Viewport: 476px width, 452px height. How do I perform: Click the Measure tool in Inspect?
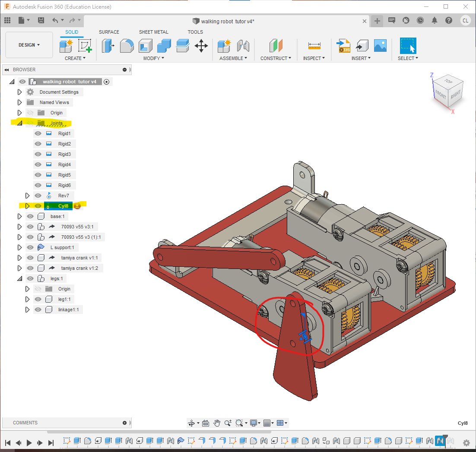[x=314, y=45]
